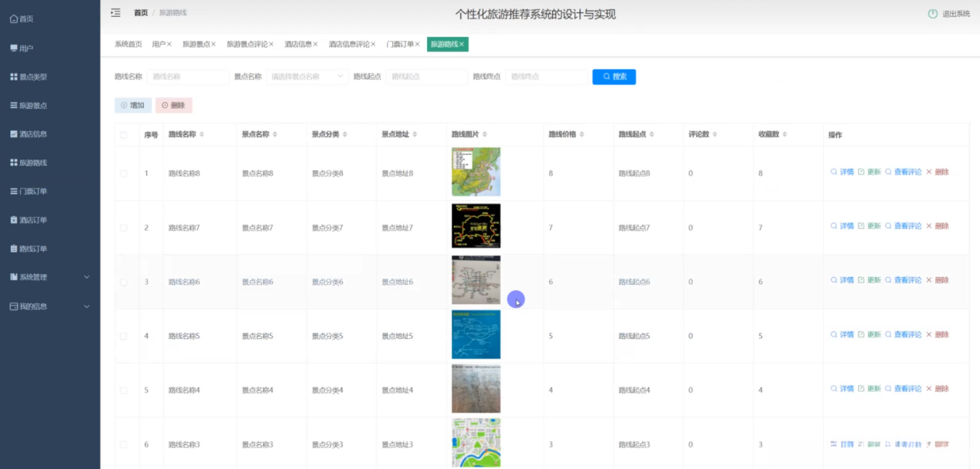Click the blue 搜索 button

[x=614, y=77]
